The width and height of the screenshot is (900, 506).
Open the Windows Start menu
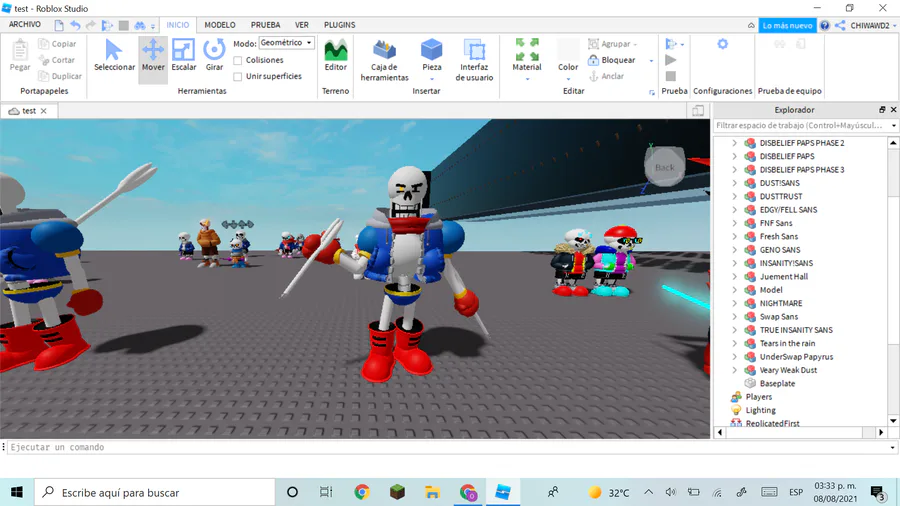tap(17, 492)
